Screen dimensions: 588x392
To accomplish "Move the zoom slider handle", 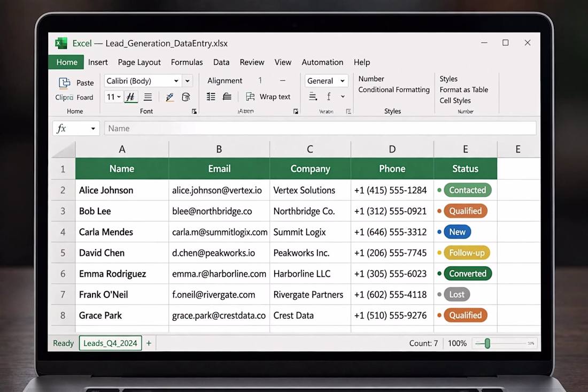I will [487, 343].
